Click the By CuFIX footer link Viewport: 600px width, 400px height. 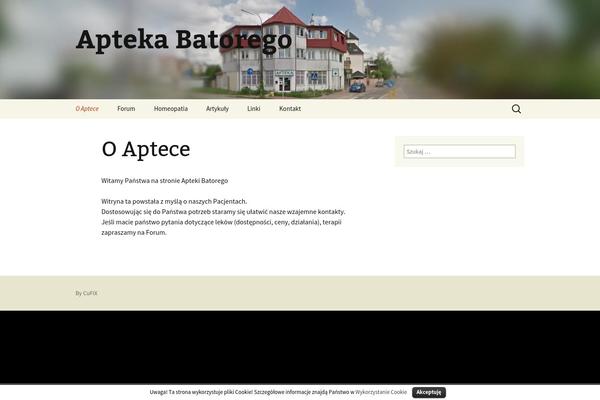click(86, 293)
